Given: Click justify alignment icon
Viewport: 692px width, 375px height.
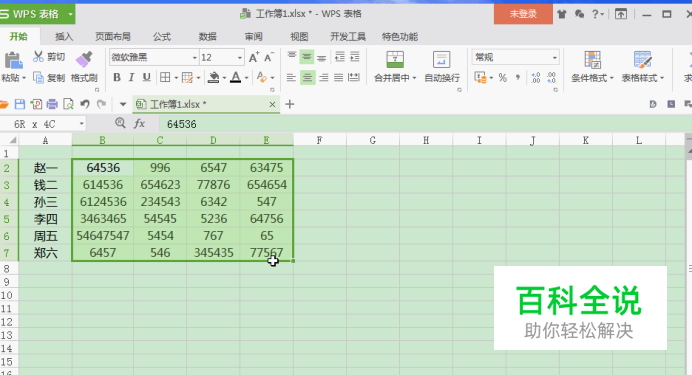Looking at the screenshot, I should (338, 78).
